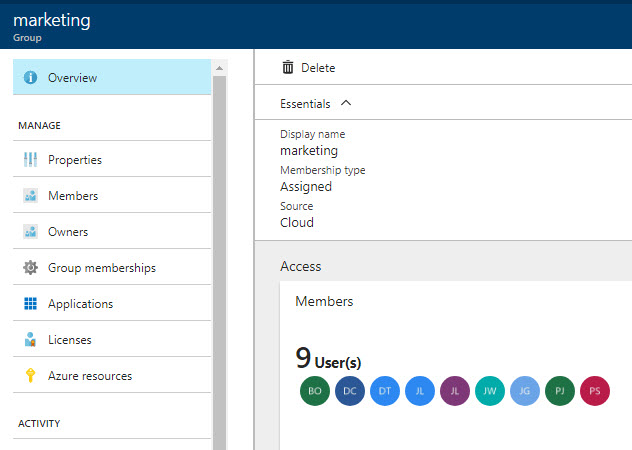Collapse the Essentials section chevron
Image resolution: width=632 pixels, height=450 pixels.
tap(346, 103)
